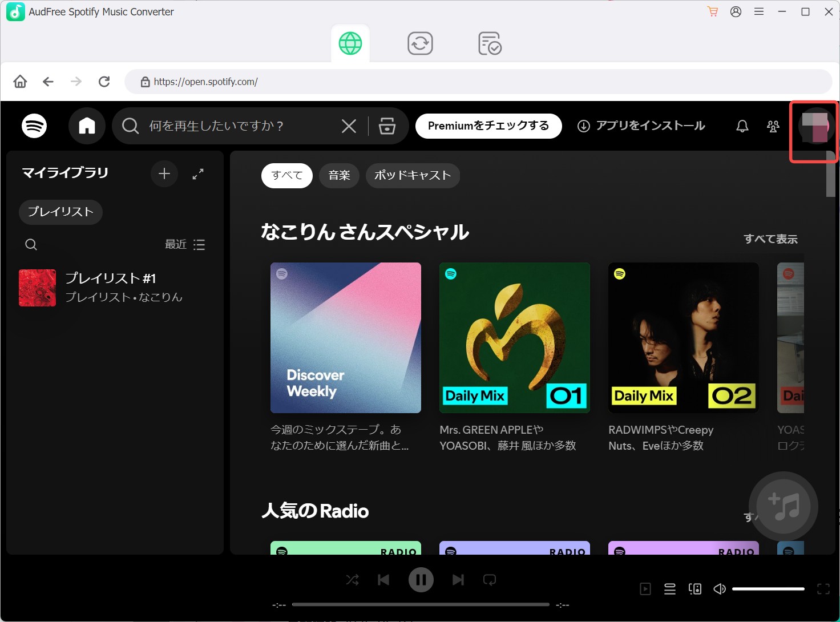Click the Spotify page vertical scrollbar
Screen dimensions: 840x622
(x=831, y=174)
